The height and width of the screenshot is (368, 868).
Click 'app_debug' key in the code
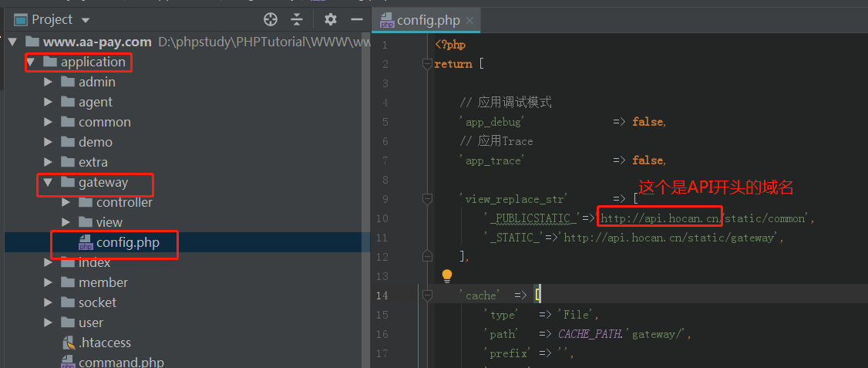tap(492, 122)
